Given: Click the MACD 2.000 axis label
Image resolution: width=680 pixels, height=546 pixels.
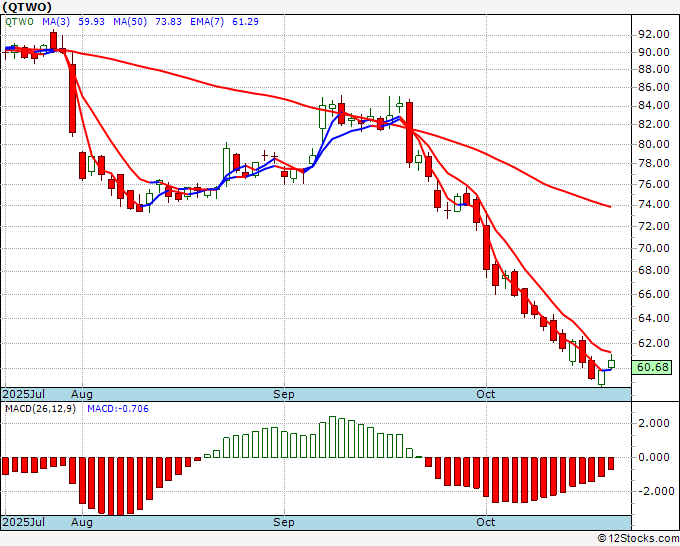Looking at the screenshot, I should coord(656,423).
